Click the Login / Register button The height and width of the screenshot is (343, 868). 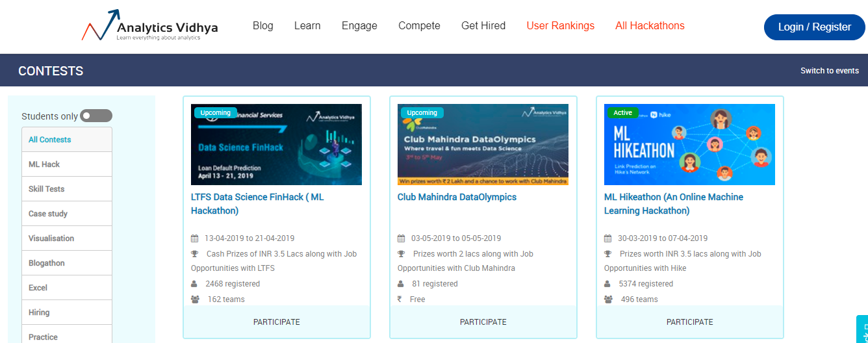point(814,27)
